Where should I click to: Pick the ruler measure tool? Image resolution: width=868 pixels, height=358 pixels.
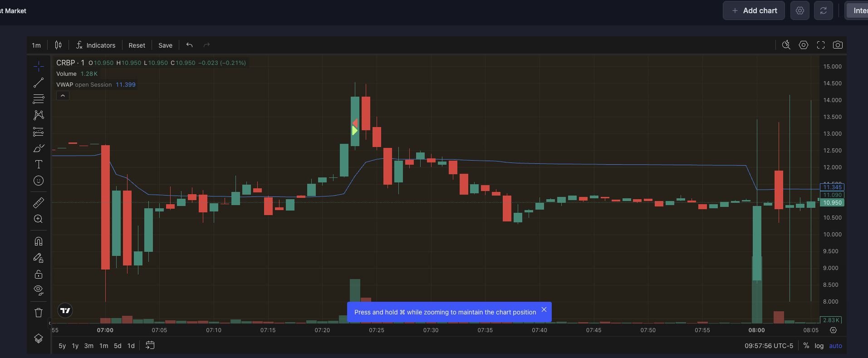pyautogui.click(x=39, y=202)
